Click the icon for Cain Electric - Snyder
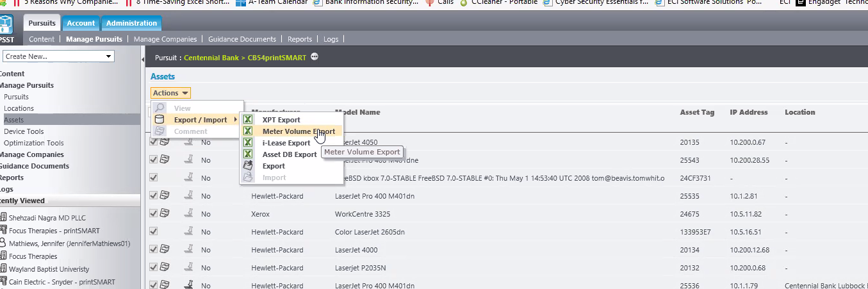This screenshot has width=868, height=289. click(3, 282)
